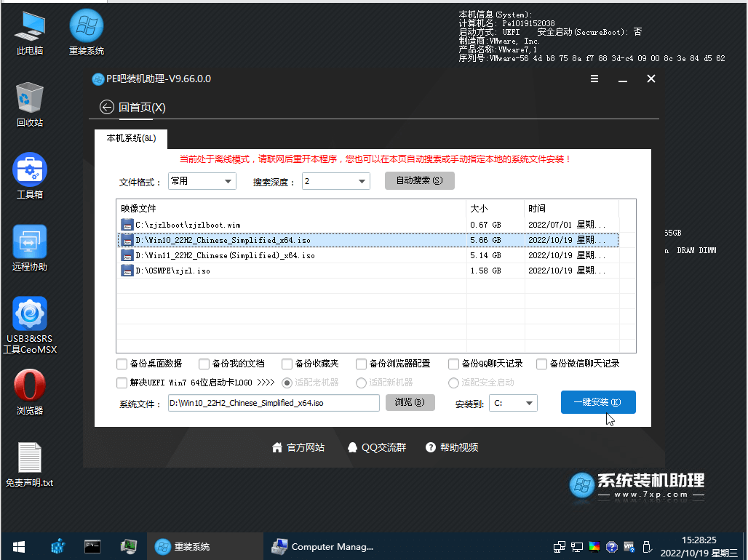Select row D:\Win10_22H2_Chinese_Simplified_x64.iso
This screenshot has height=560, width=748.
point(368,240)
